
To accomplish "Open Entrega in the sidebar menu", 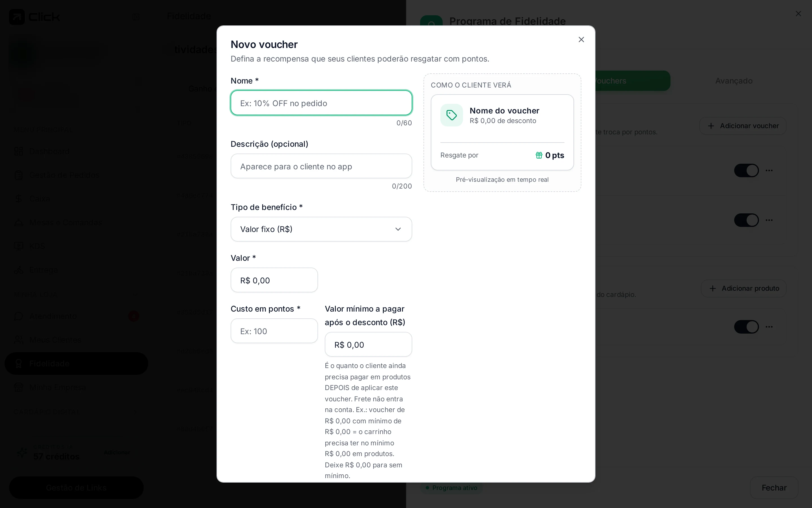I will [76, 270].
